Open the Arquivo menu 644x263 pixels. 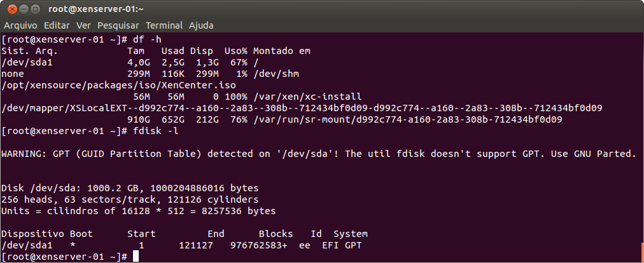20,25
